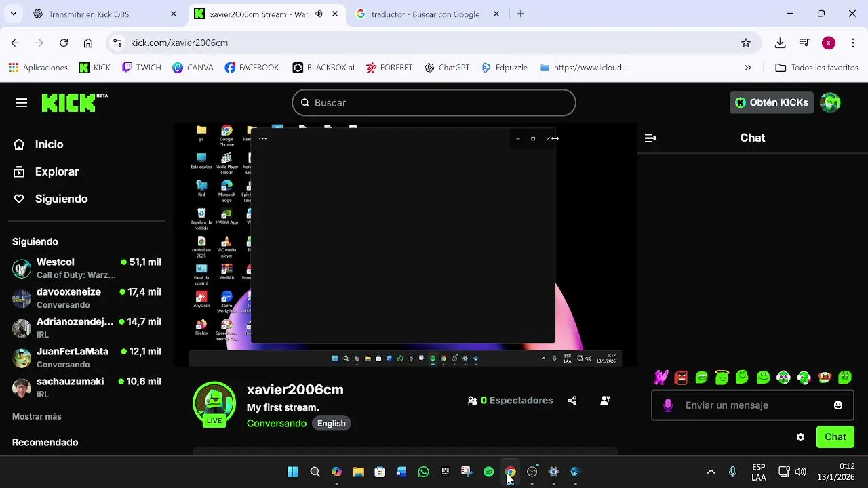Open the Edpuzzle bookmark
Screen dimensions: 868x488
pyautogui.click(x=504, y=68)
